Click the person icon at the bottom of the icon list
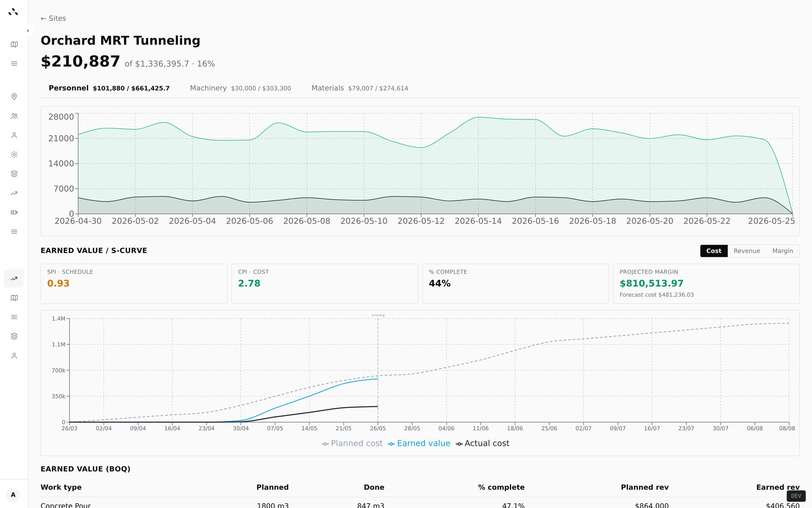This screenshot has width=812, height=508. coord(14,356)
